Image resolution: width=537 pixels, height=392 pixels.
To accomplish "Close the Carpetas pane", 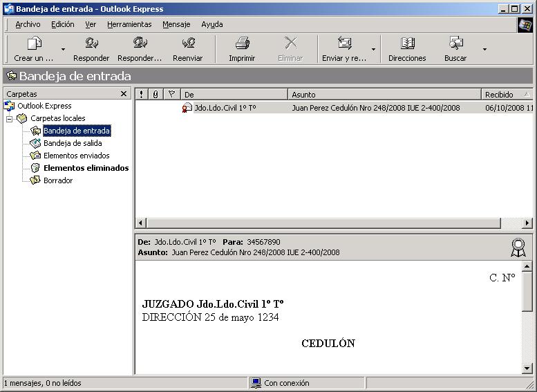I will [x=124, y=93].
